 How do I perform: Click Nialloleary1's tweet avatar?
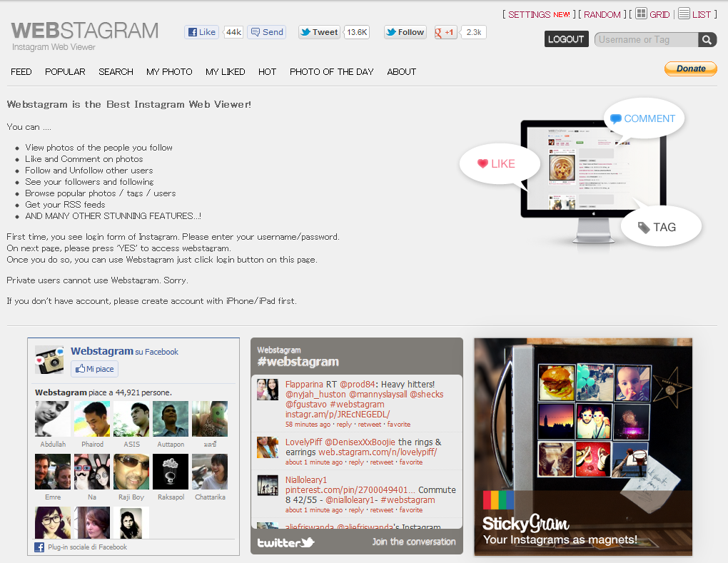coord(268,485)
